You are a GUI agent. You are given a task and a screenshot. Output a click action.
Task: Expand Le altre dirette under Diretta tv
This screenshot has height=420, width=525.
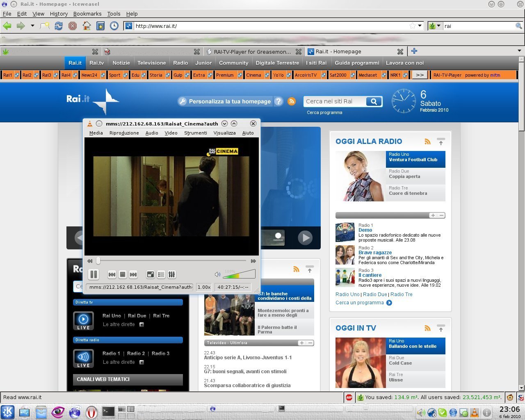142,324
